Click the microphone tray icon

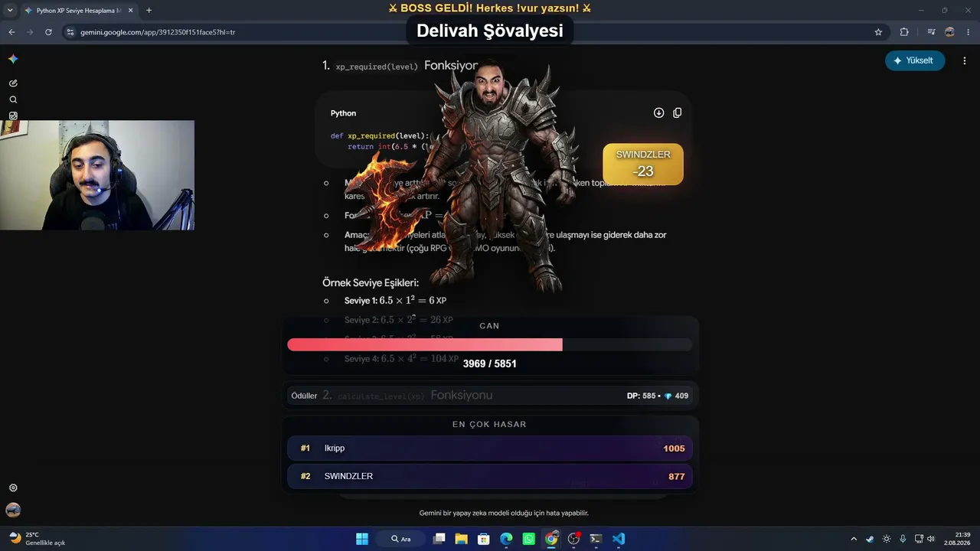903,539
